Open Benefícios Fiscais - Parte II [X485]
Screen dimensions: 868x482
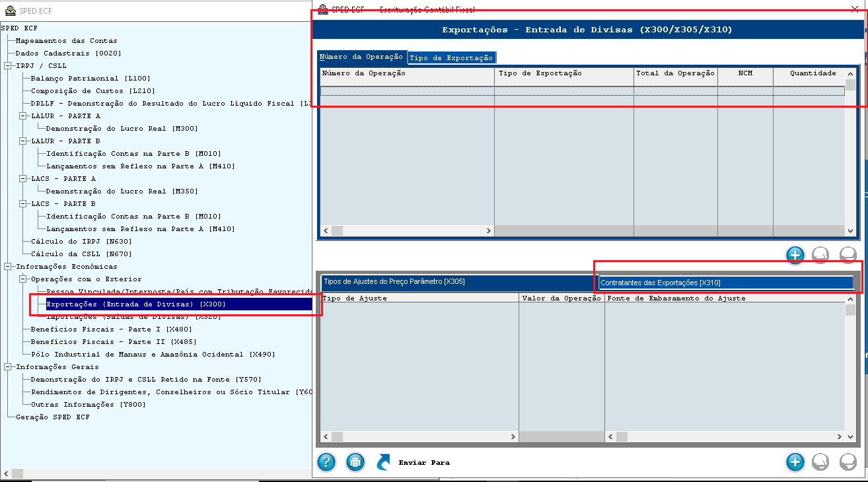pos(113,342)
